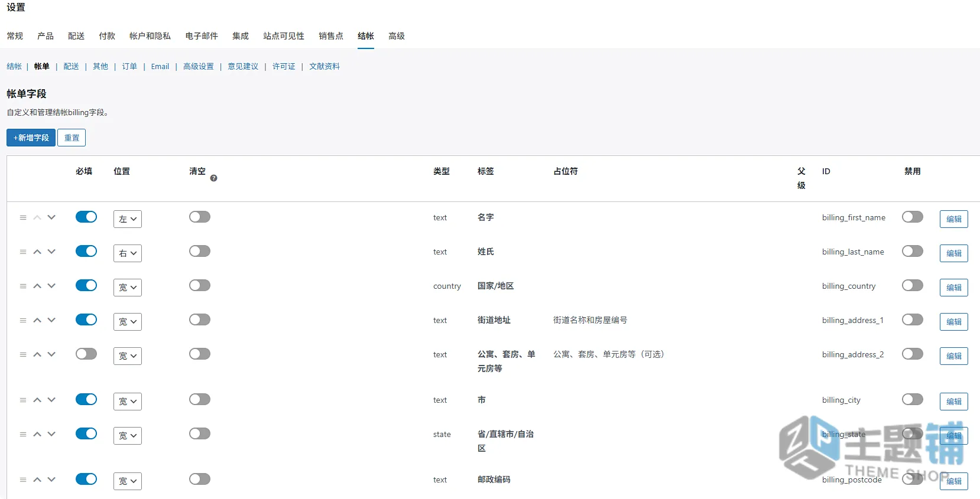980x499 pixels.
Task: Open the 帐户和隐私 settings tab
Action: (x=150, y=36)
